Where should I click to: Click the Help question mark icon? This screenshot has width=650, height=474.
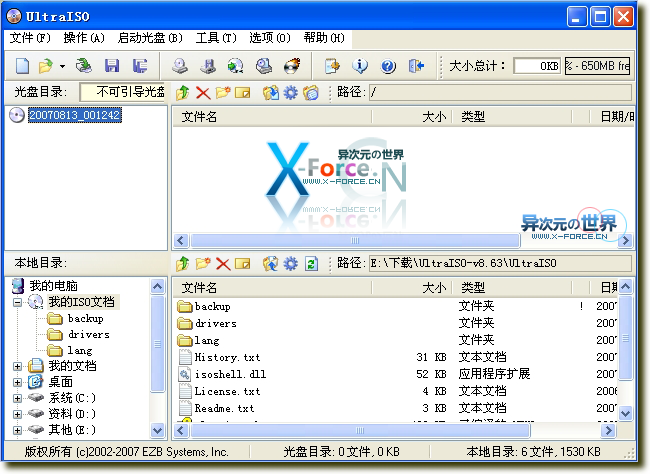pyautogui.click(x=388, y=66)
